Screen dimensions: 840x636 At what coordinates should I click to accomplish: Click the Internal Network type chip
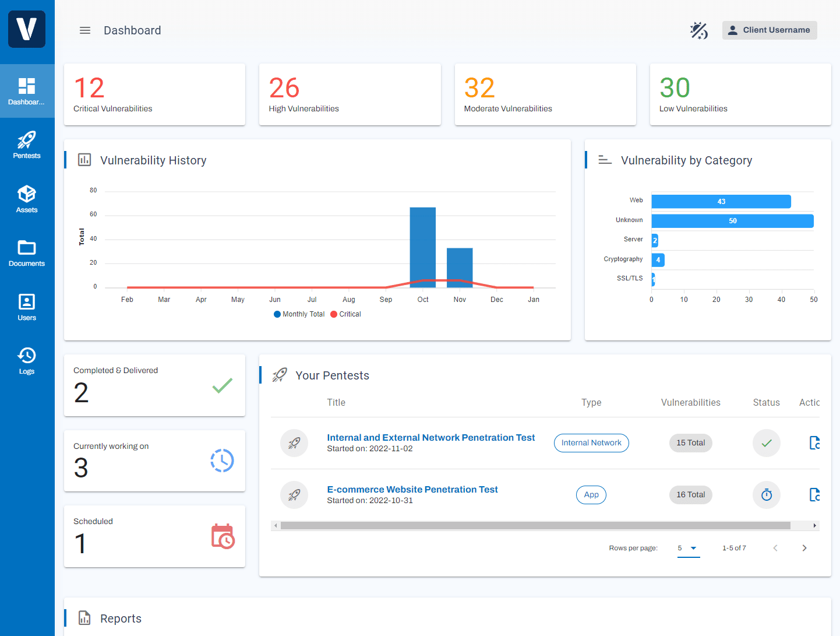click(591, 443)
